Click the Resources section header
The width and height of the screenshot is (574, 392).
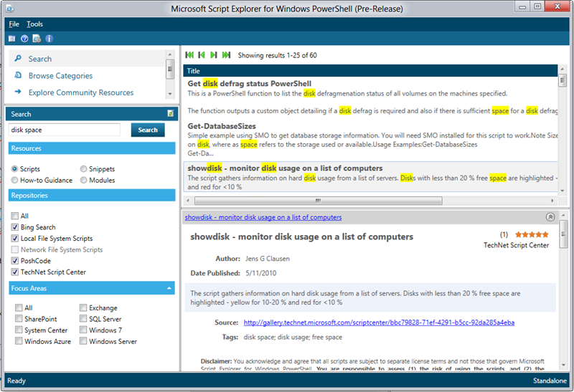pyautogui.click(x=92, y=148)
